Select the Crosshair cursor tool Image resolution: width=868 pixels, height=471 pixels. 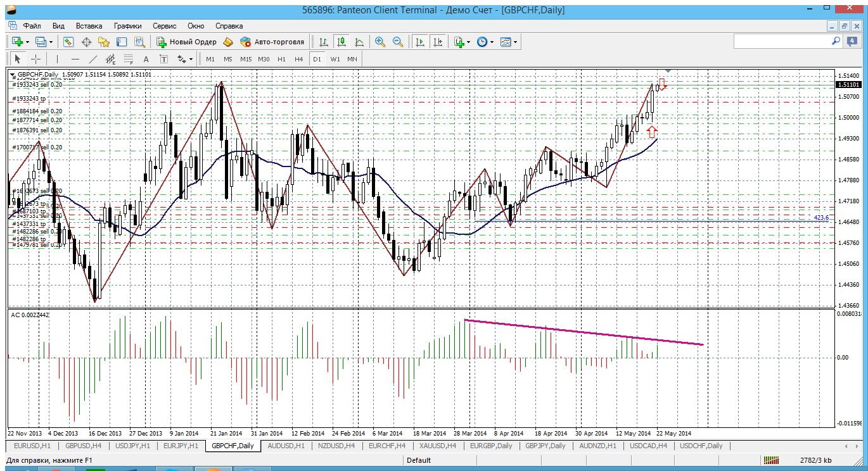tap(36, 59)
